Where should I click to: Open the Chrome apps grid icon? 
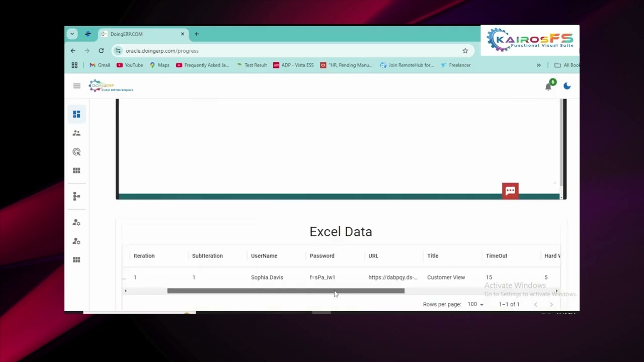[x=74, y=65]
